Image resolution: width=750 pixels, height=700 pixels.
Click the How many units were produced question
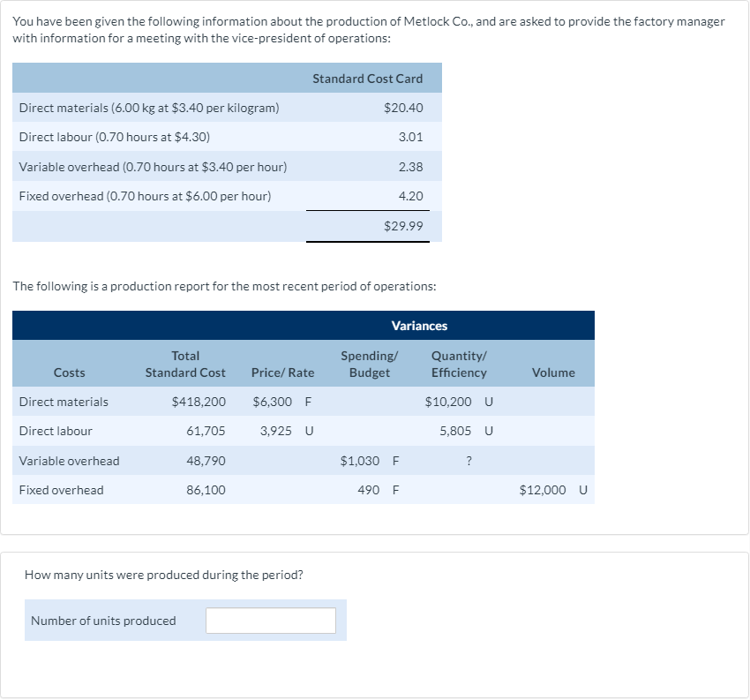pos(163,575)
